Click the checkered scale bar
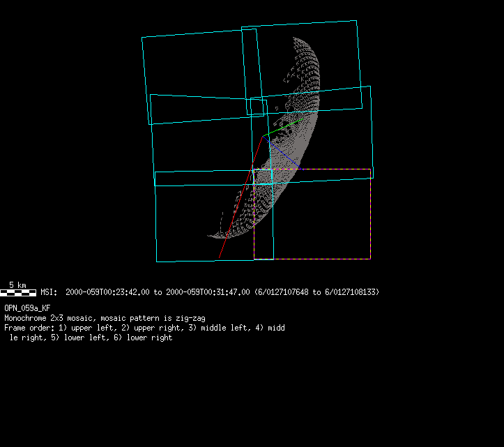This screenshot has width=504, height=447. point(18,293)
